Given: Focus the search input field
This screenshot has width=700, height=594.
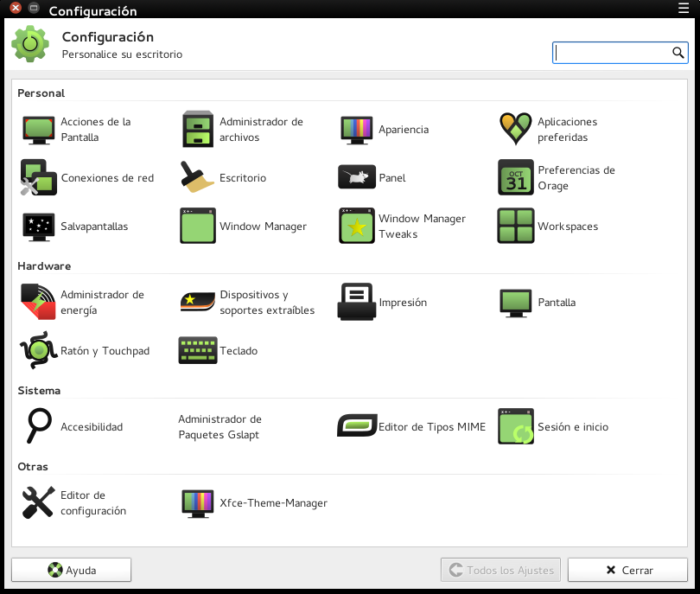Looking at the screenshot, I should tap(620, 53).
